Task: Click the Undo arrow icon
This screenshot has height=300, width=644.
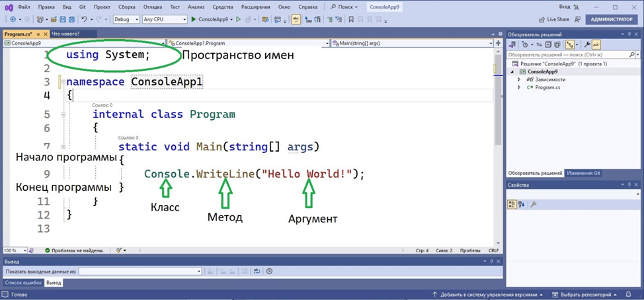Action: pyautogui.click(x=84, y=20)
